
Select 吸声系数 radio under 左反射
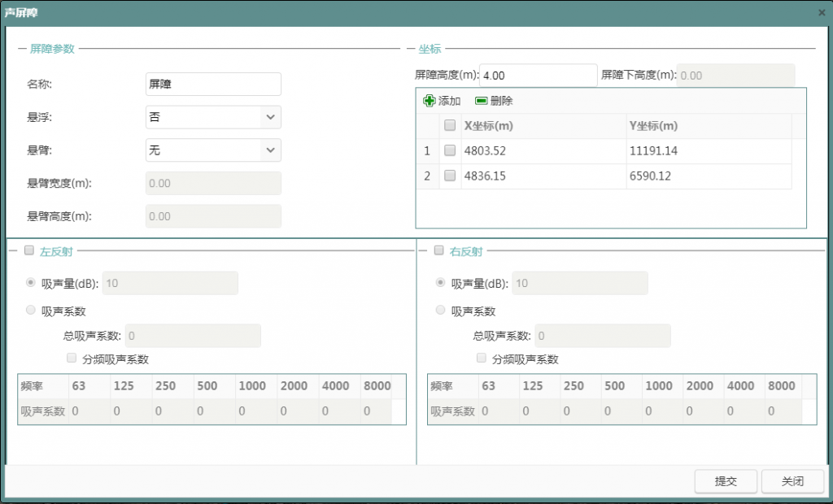pos(31,311)
